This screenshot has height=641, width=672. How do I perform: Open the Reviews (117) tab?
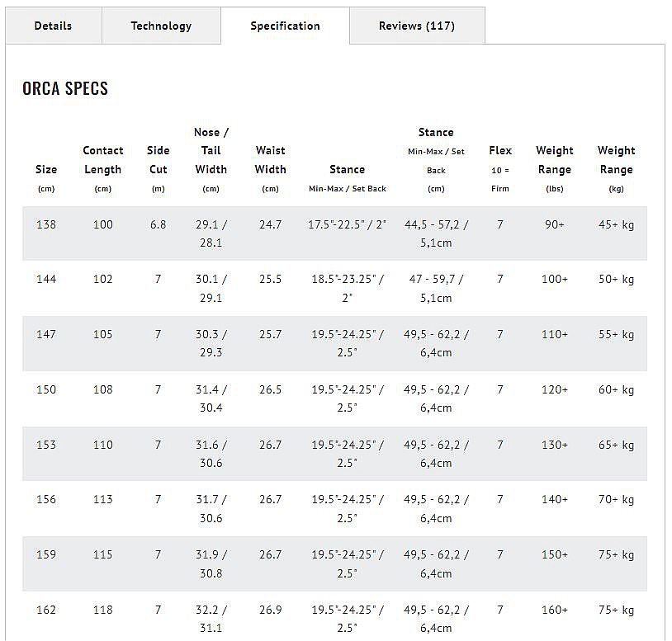416,26
